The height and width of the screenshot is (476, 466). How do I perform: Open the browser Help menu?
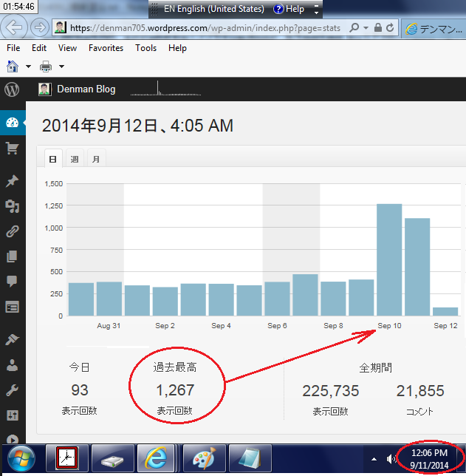click(177, 48)
